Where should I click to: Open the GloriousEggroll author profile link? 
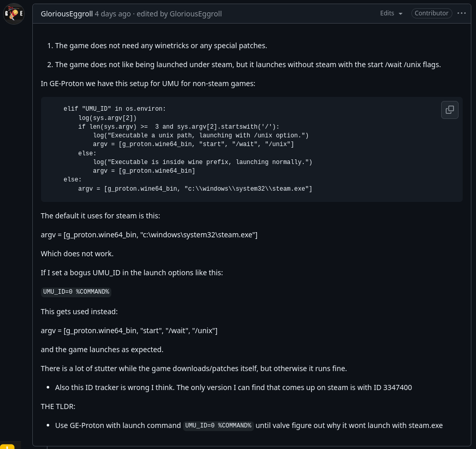(x=67, y=14)
